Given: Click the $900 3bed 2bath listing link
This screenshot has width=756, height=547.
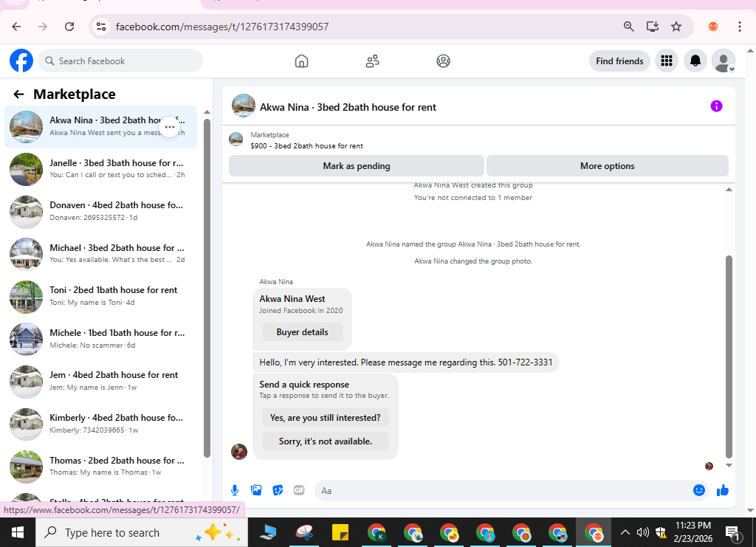Looking at the screenshot, I should [x=306, y=145].
